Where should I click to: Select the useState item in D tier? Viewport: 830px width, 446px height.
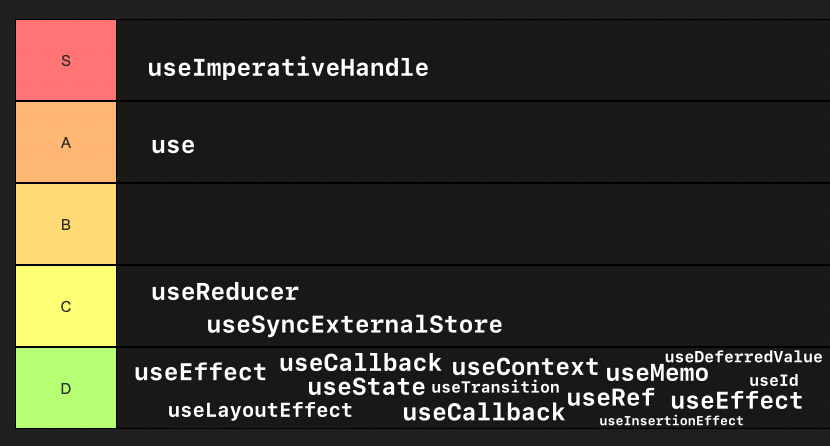coord(366,387)
